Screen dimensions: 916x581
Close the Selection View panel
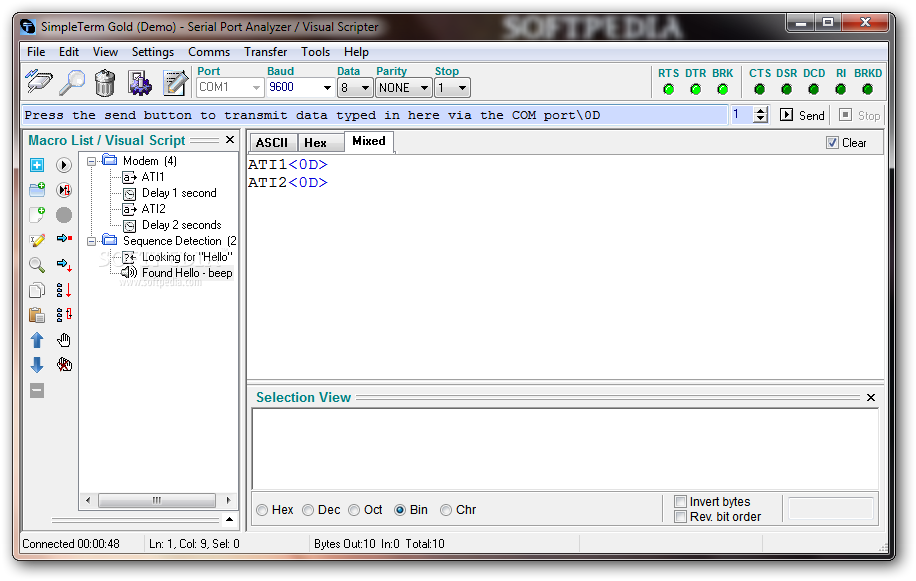[871, 398]
